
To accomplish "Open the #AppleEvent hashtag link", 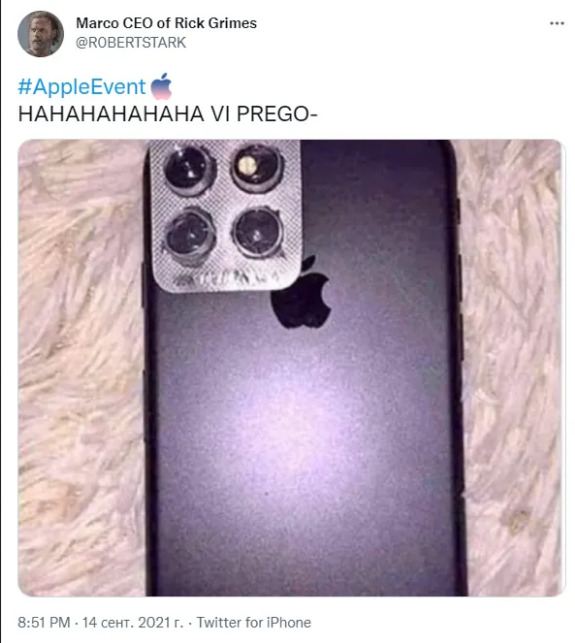I will point(82,87).
